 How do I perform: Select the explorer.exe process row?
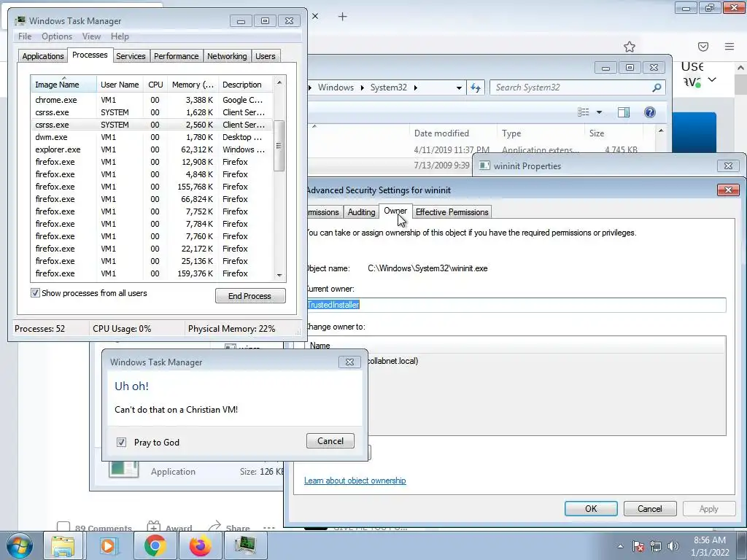[x=152, y=149]
